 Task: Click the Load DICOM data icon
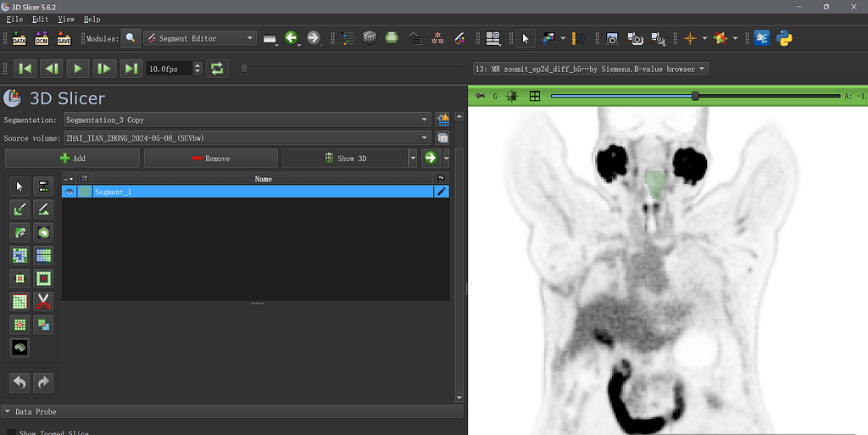tap(42, 38)
